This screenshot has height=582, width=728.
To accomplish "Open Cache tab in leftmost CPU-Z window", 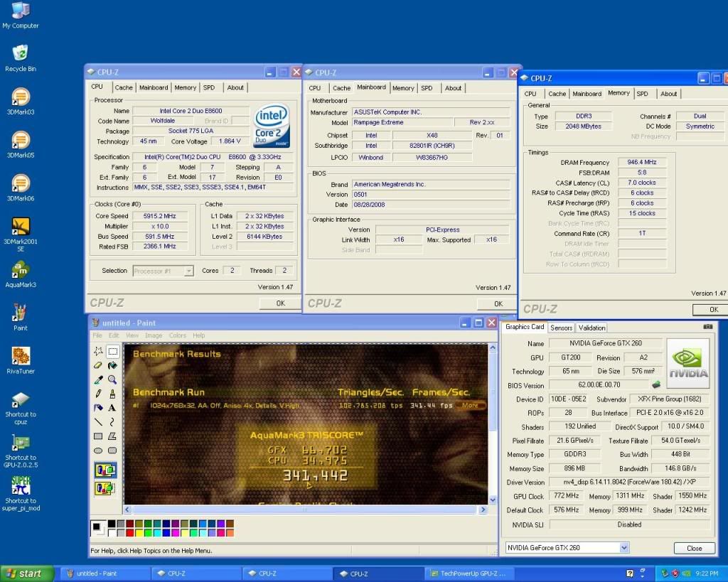I will (x=124, y=87).
